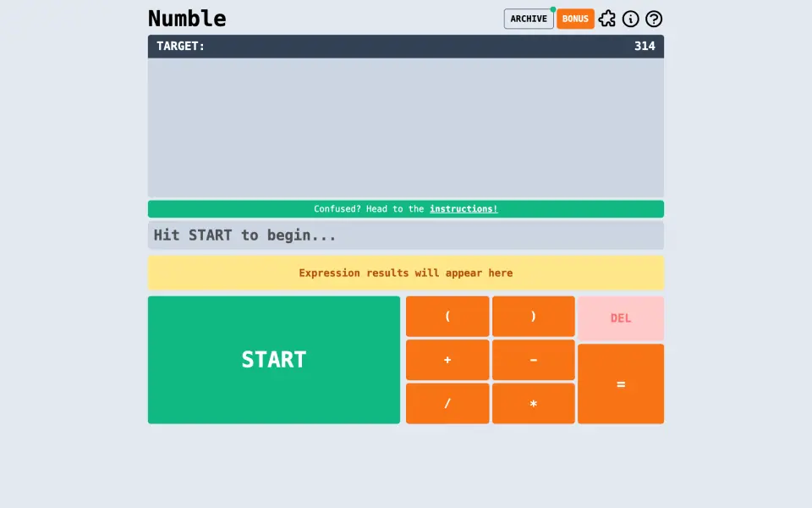Image resolution: width=812 pixels, height=508 pixels.
Task: Insert a closing parenthesis
Action: coord(534,316)
